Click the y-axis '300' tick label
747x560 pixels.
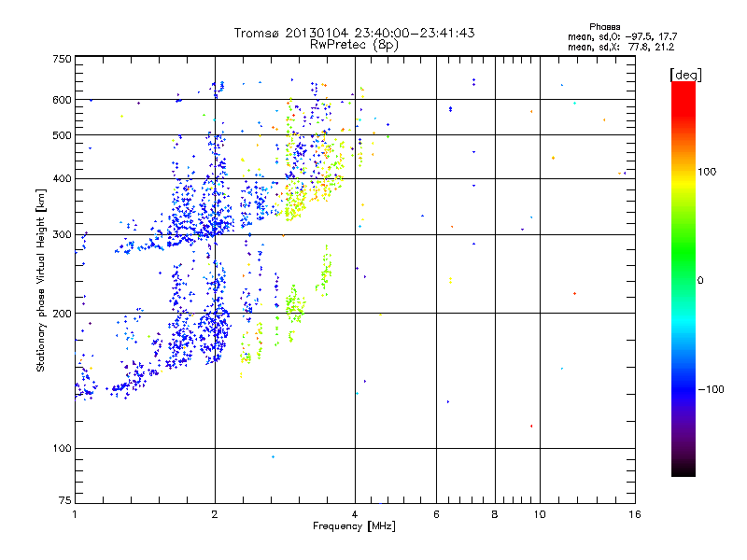coord(63,235)
